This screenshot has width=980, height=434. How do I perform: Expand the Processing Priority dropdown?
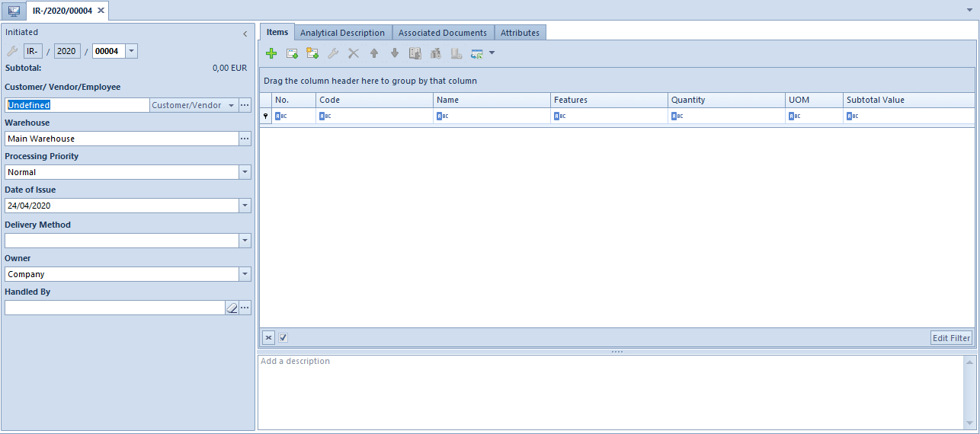(245, 172)
